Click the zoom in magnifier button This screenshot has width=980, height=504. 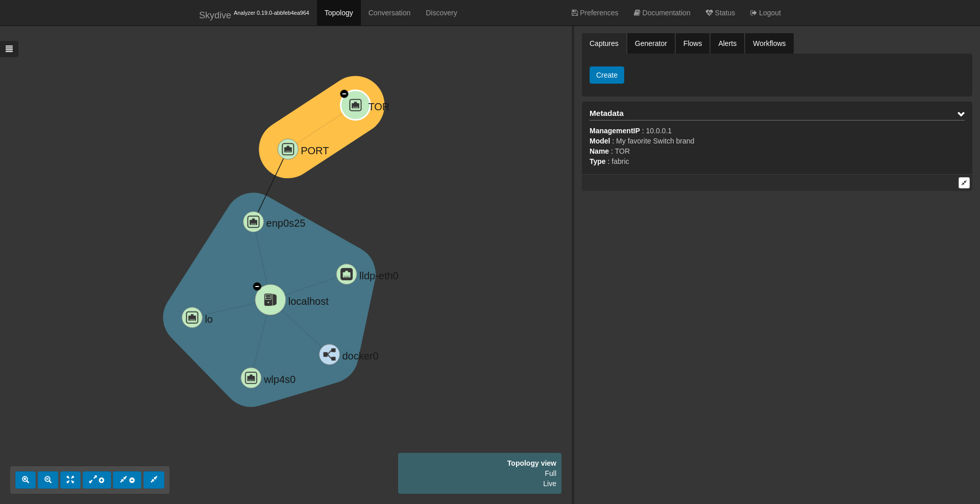tap(26, 480)
